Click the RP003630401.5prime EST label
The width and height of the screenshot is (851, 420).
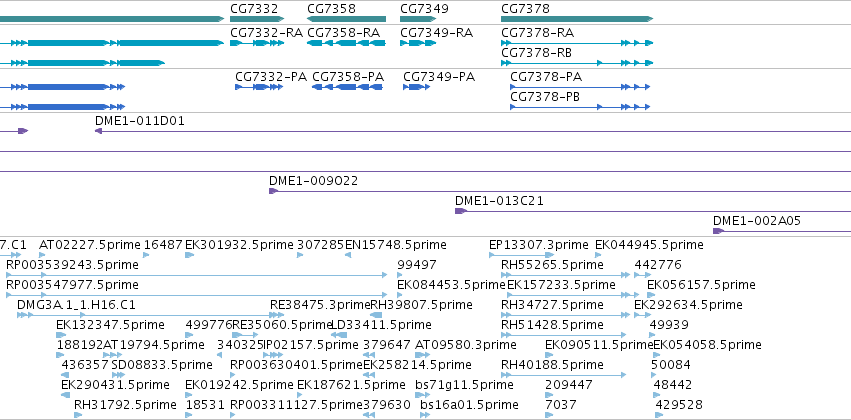[x=296, y=365]
